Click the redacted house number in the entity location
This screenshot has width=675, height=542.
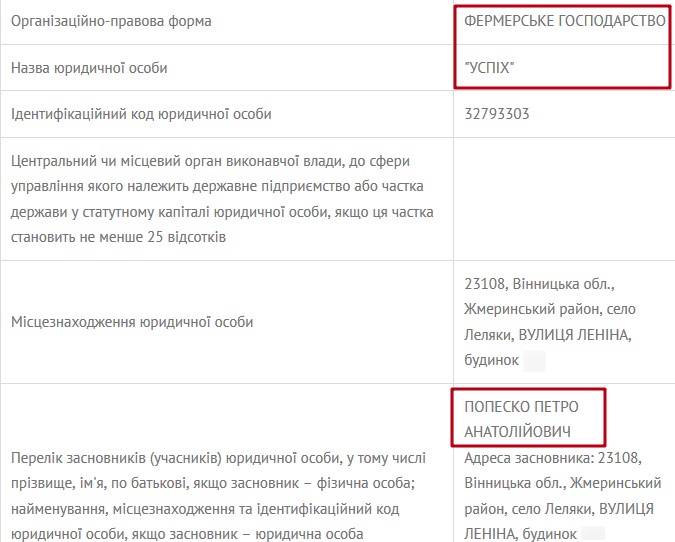tap(535, 360)
